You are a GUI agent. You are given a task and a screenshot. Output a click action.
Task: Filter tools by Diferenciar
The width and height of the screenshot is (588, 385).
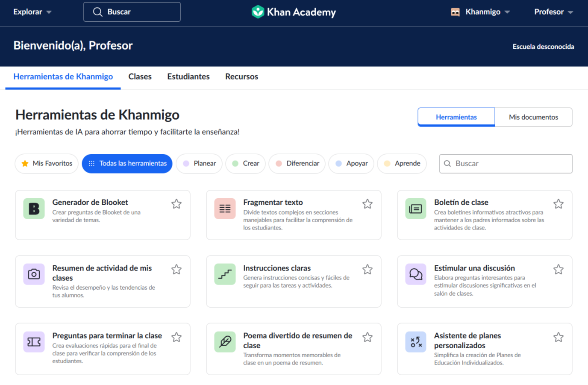tap(297, 164)
